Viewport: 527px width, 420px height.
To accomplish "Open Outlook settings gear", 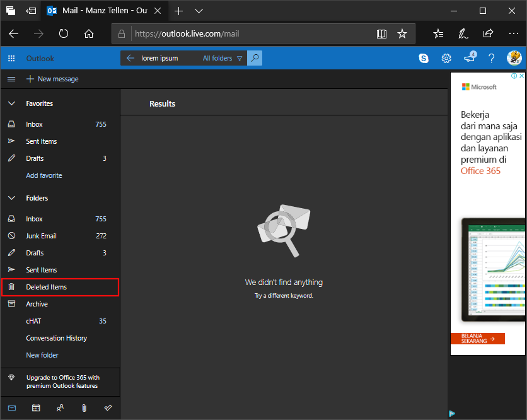I will tap(446, 59).
